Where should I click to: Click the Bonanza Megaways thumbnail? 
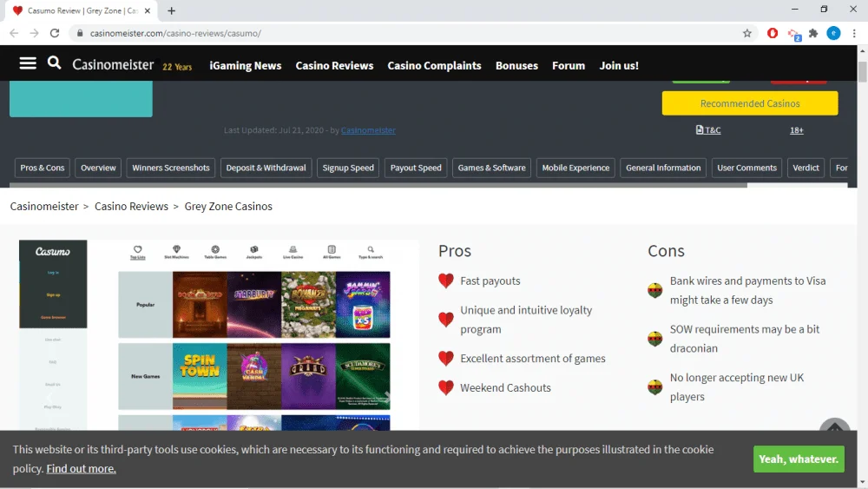click(x=308, y=305)
